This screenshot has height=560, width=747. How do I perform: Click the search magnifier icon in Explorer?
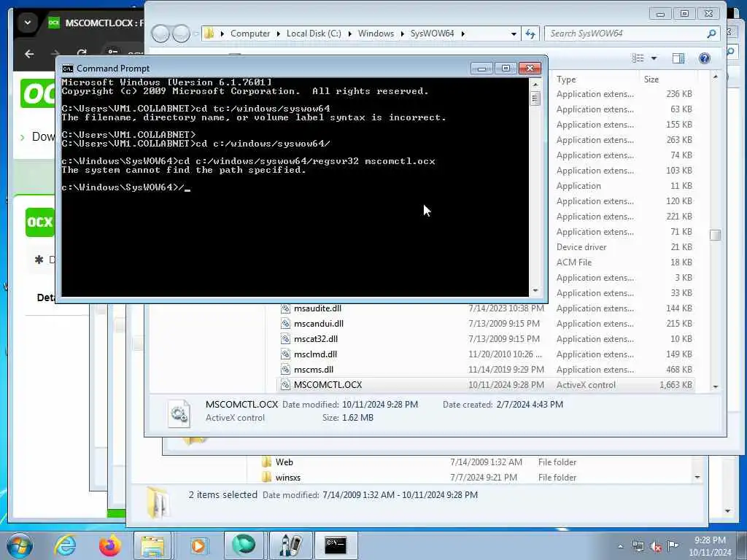711,34
